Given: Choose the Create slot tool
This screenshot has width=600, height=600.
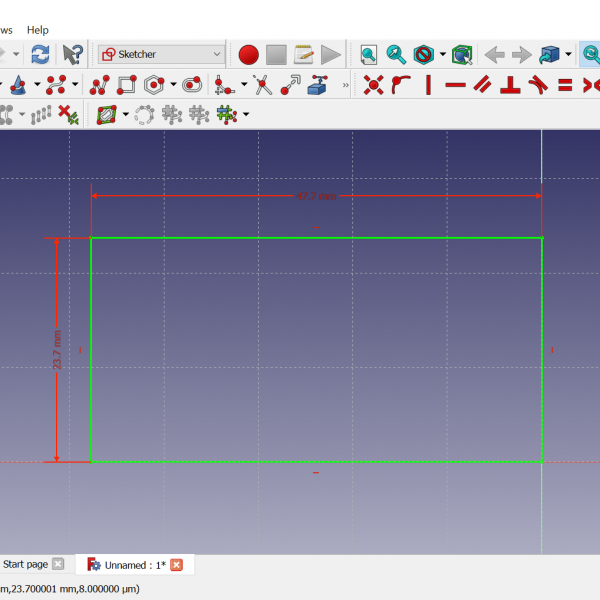Looking at the screenshot, I should tap(191, 85).
